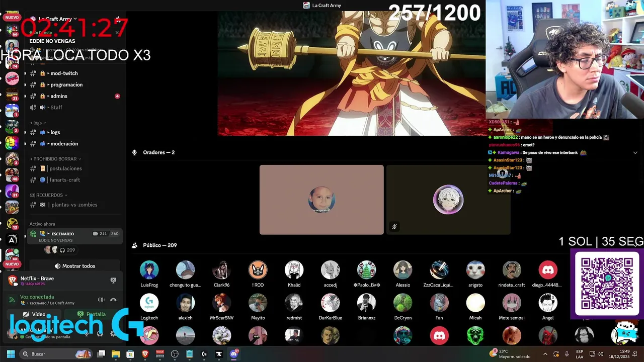This screenshot has height=362, width=644.
Task: Toggle the Vídeo camera button
Action: coord(34,314)
